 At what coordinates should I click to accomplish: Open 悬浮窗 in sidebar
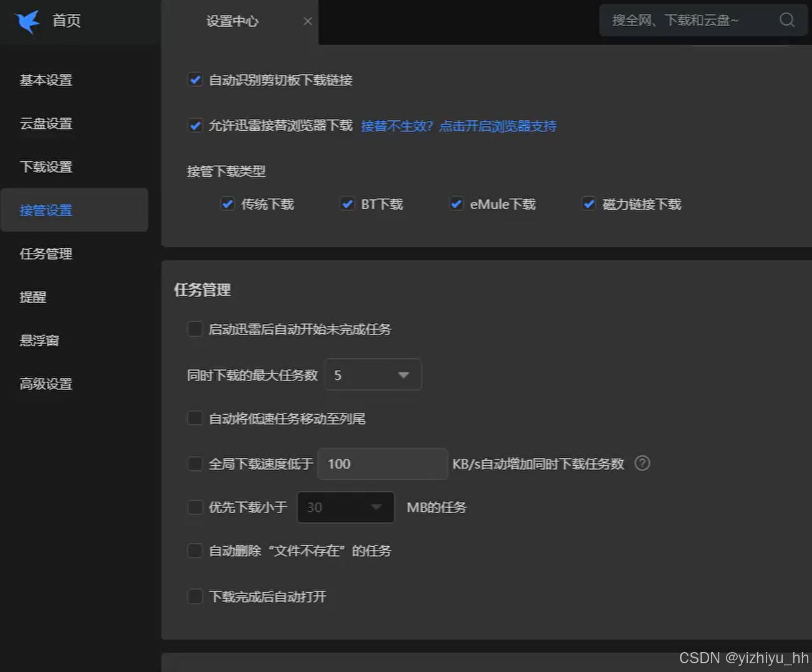click(39, 340)
